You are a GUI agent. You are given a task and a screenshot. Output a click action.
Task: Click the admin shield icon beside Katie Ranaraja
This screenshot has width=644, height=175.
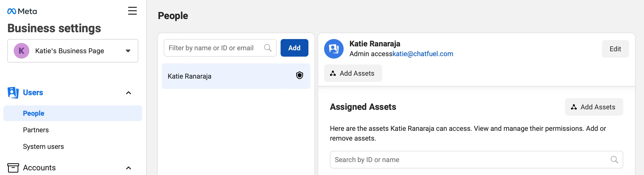click(x=299, y=75)
